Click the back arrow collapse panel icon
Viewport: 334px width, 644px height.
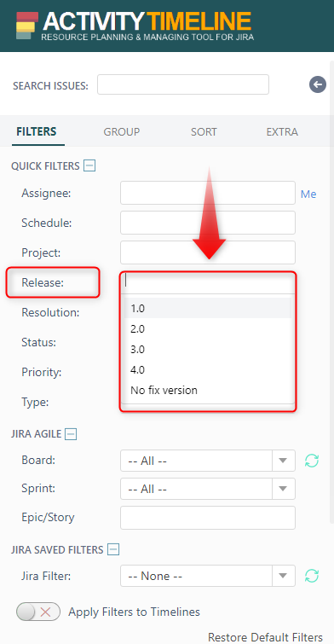click(318, 84)
